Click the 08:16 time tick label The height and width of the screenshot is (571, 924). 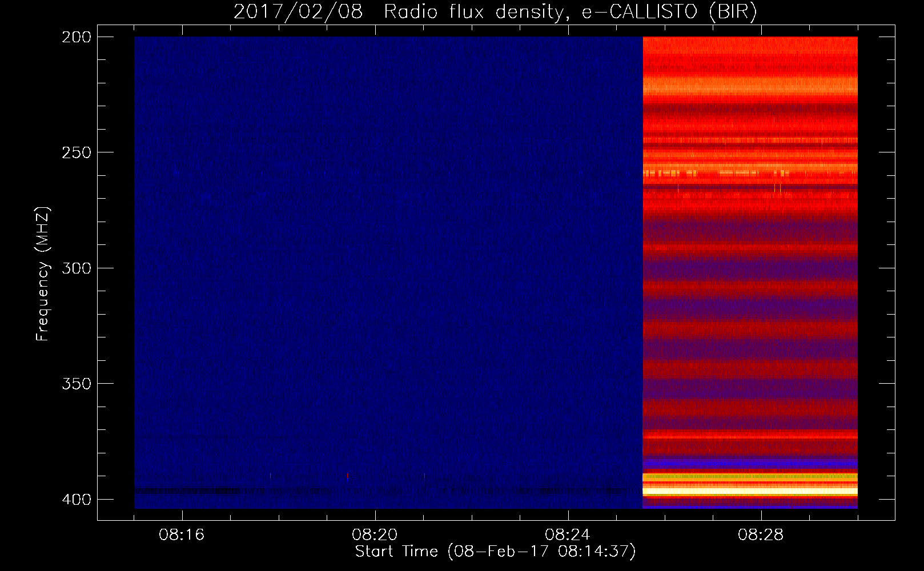182,535
